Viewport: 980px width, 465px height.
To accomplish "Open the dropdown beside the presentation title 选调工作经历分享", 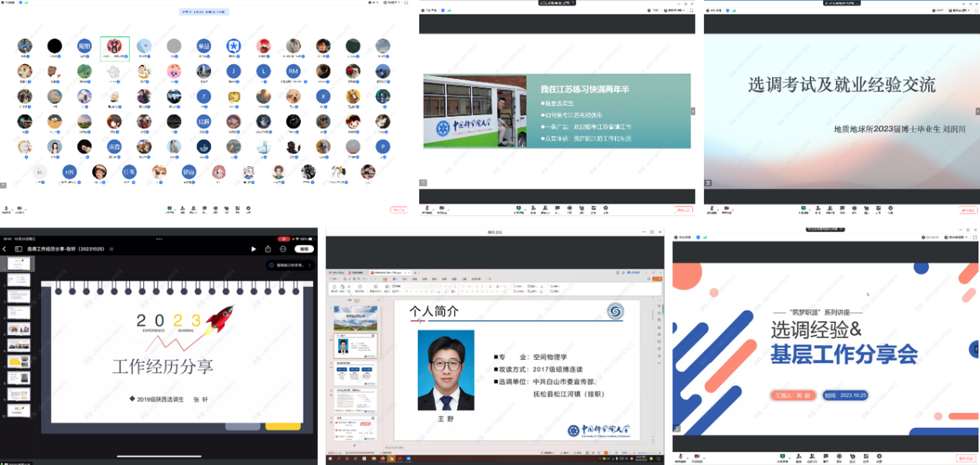I will 111,249.
